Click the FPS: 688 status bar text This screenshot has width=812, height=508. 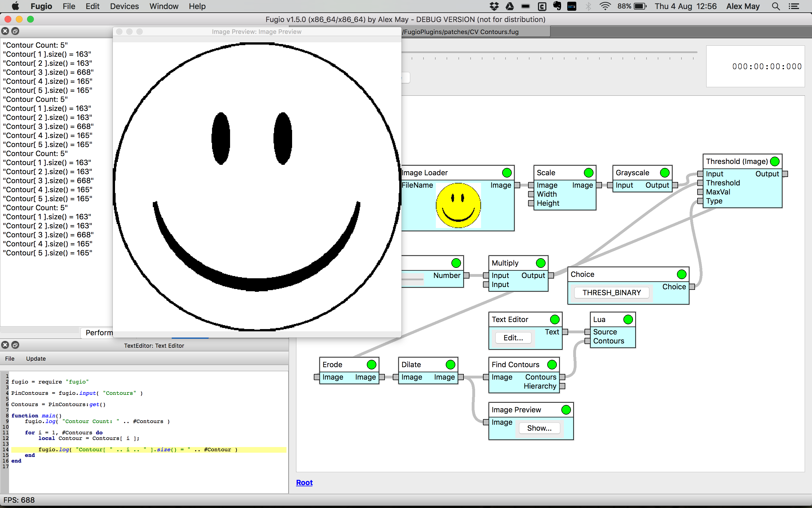tap(19, 500)
